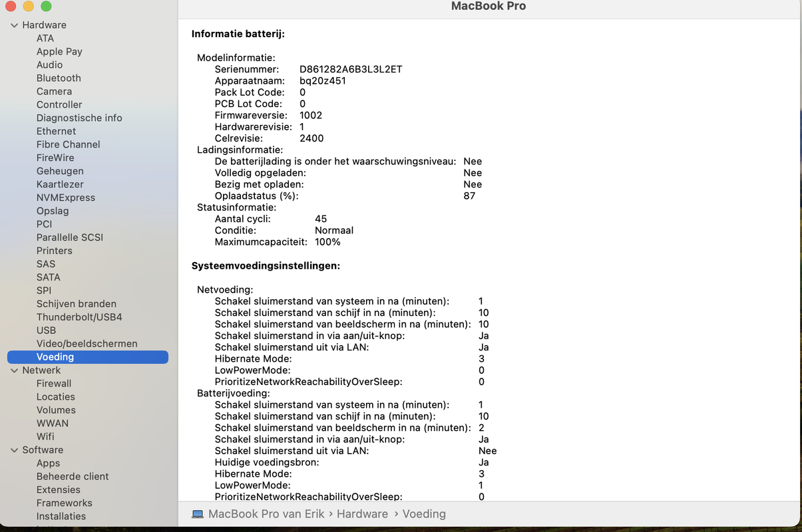802x532 pixels.
Task: Click the Firmwareversie value 1002
Action: click(x=311, y=115)
